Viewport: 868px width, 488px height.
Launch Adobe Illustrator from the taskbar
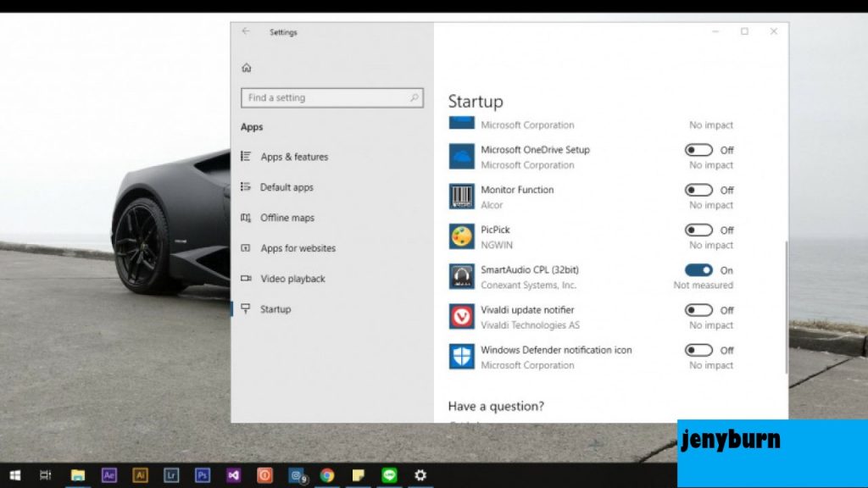pyautogui.click(x=140, y=475)
